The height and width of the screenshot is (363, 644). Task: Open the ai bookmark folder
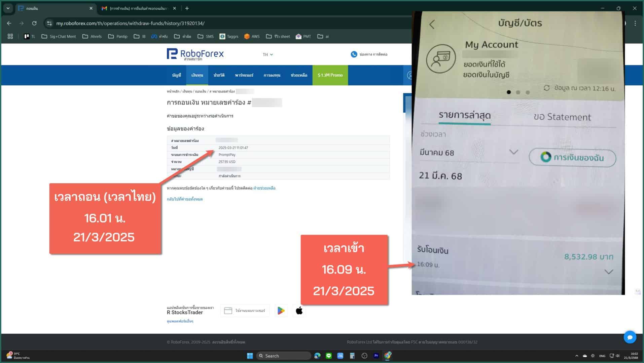click(x=323, y=36)
